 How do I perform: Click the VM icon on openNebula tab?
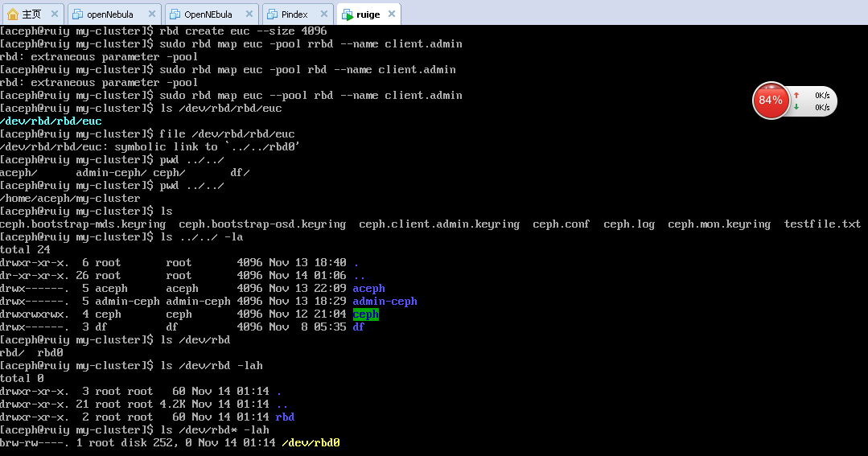click(x=77, y=14)
